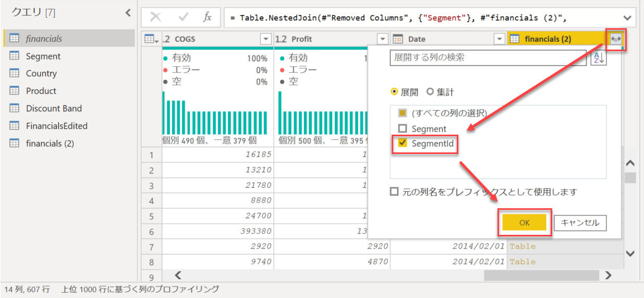
Task: Click the table icon beside FinancialsEdited
Action: pyautogui.click(x=15, y=126)
